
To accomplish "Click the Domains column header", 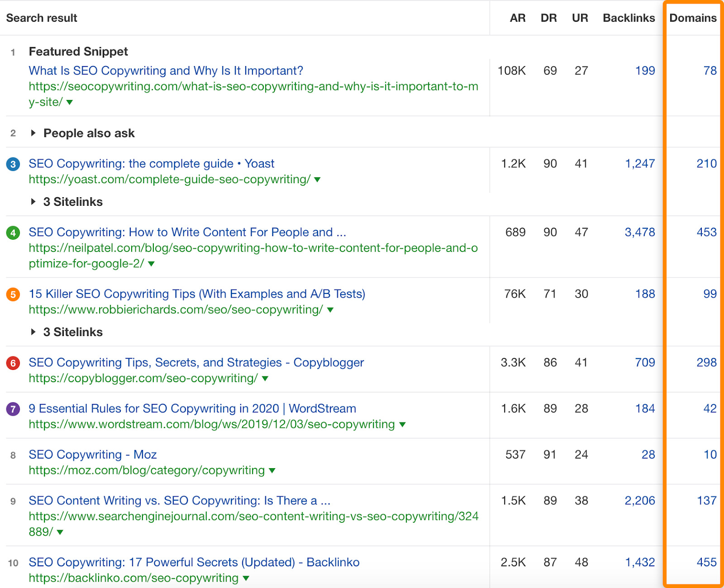I will [x=693, y=18].
